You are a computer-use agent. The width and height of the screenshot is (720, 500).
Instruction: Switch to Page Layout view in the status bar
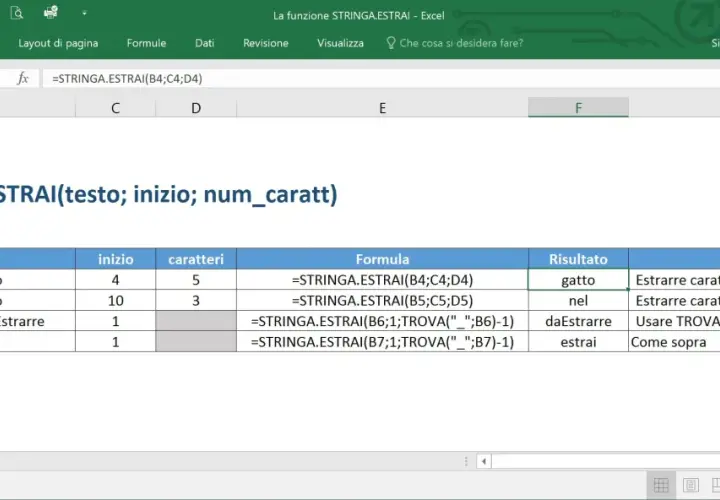[x=691, y=485]
